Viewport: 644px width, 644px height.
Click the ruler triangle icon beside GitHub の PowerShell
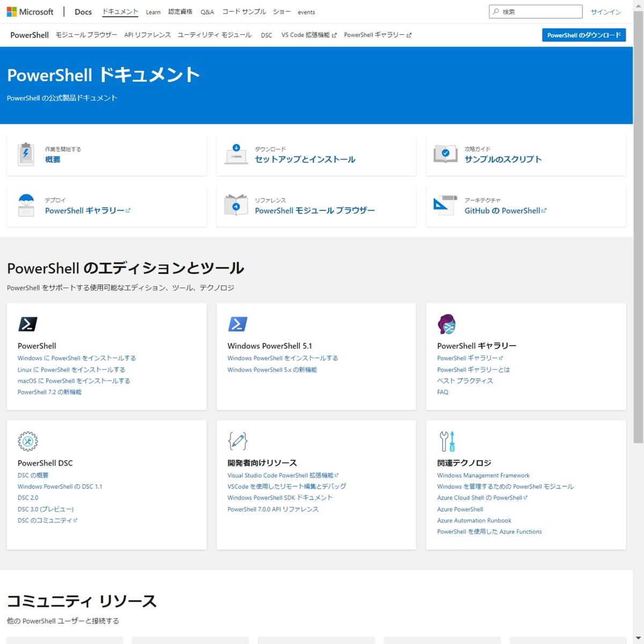tap(445, 205)
